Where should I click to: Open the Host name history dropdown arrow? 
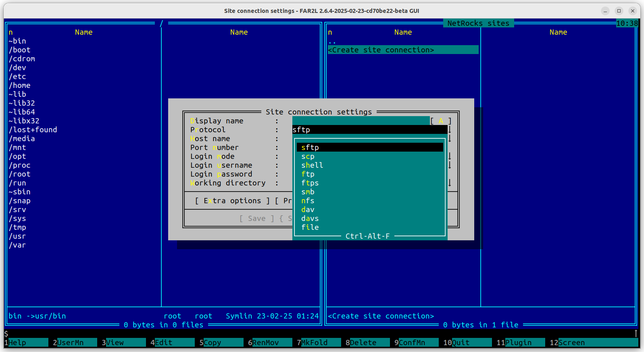pyautogui.click(x=450, y=139)
